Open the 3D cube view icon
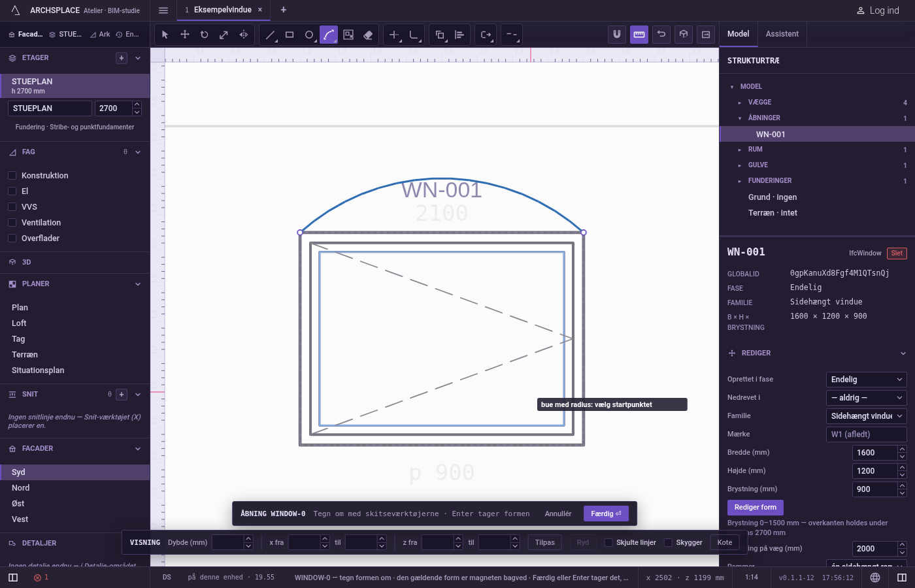The image size is (915, 588). [x=684, y=35]
